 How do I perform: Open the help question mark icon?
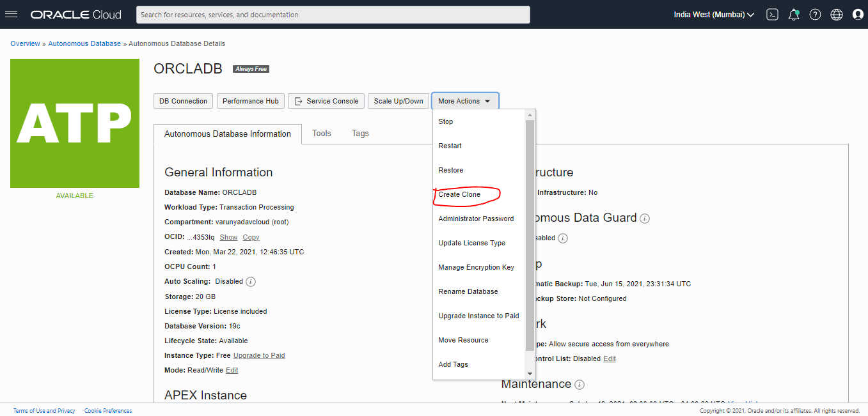point(815,14)
